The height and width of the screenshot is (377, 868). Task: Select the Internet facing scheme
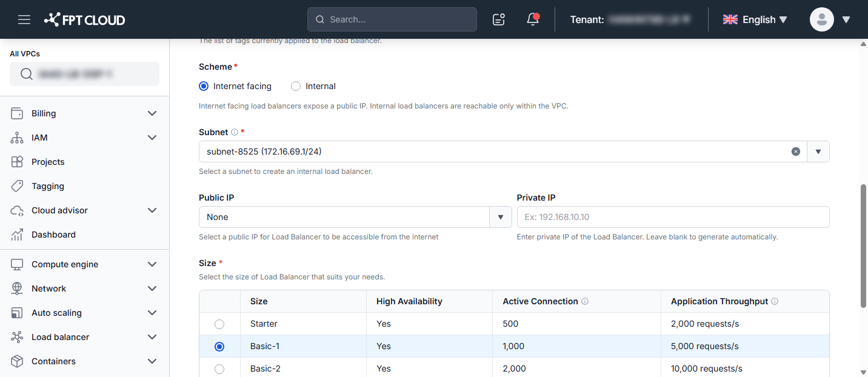coord(204,86)
